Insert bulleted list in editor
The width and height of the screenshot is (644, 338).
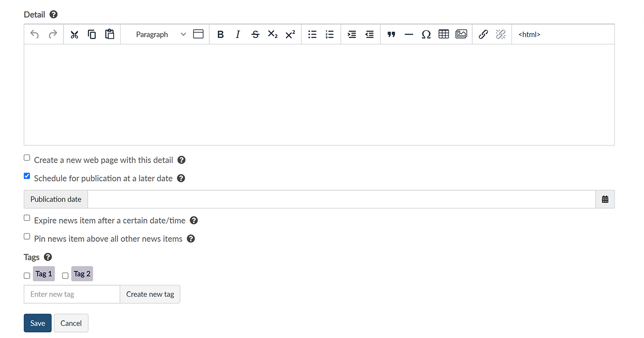pos(312,34)
